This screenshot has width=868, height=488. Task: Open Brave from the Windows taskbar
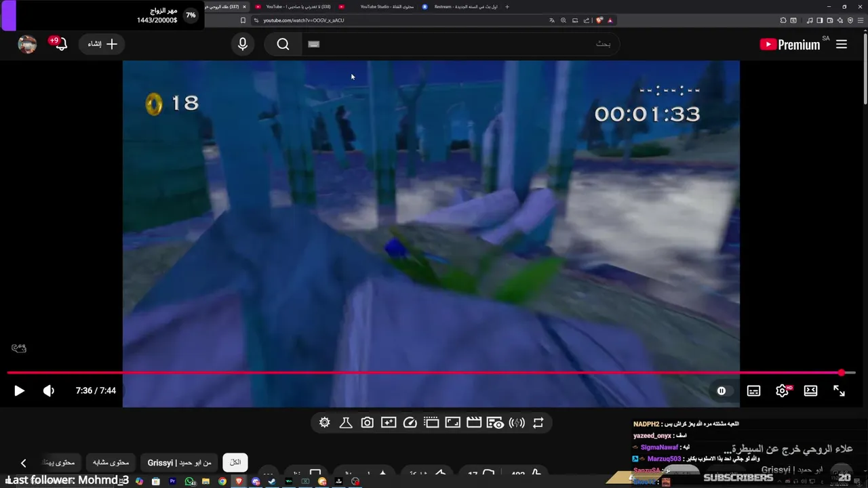coord(239,482)
